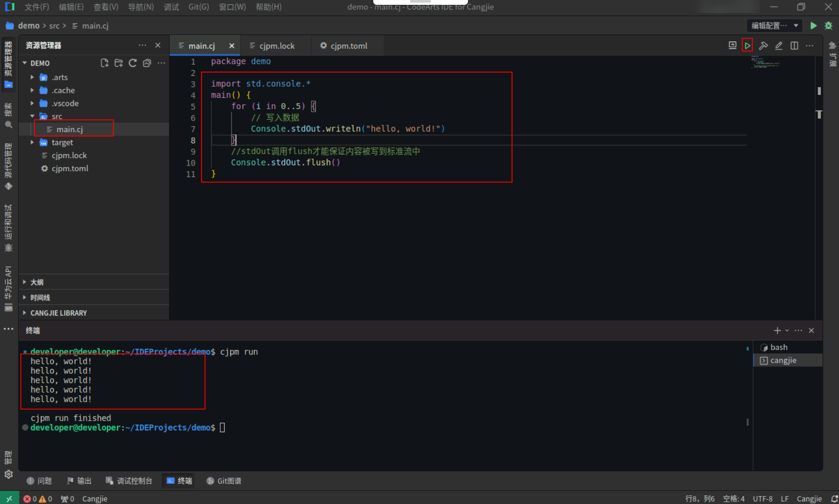839x504 pixels.
Task: Split the editor with the split icon
Action: (x=794, y=46)
